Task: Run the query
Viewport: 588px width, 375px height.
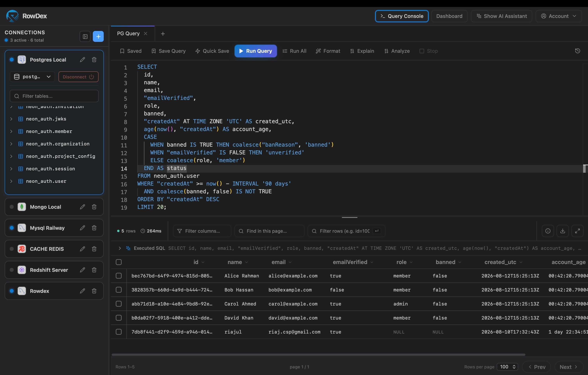Action: coord(256,51)
